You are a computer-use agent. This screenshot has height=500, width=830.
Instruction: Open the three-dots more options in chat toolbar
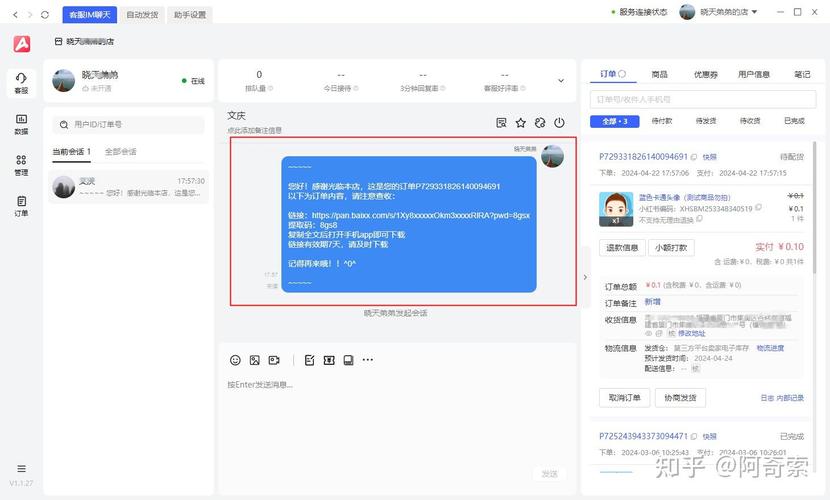(x=368, y=360)
